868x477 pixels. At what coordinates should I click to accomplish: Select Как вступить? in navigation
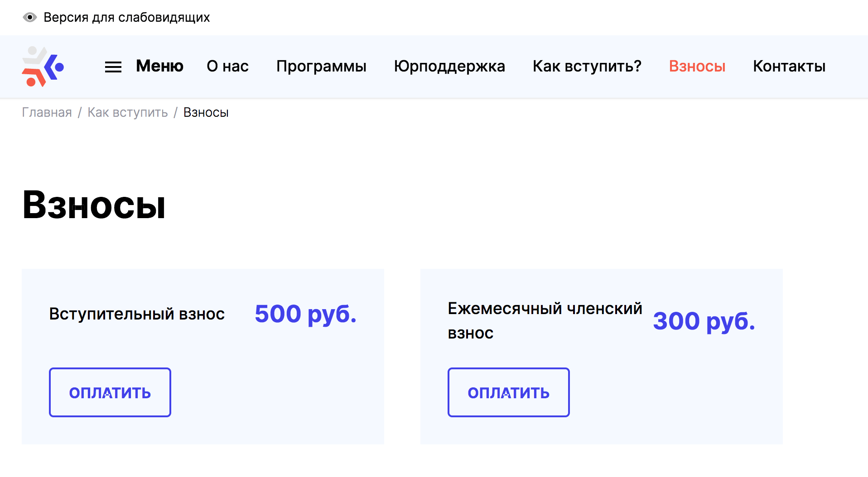[587, 66]
